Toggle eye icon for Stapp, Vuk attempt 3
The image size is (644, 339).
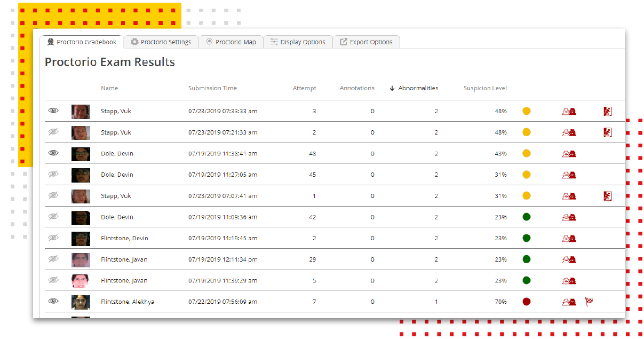[53, 111]
